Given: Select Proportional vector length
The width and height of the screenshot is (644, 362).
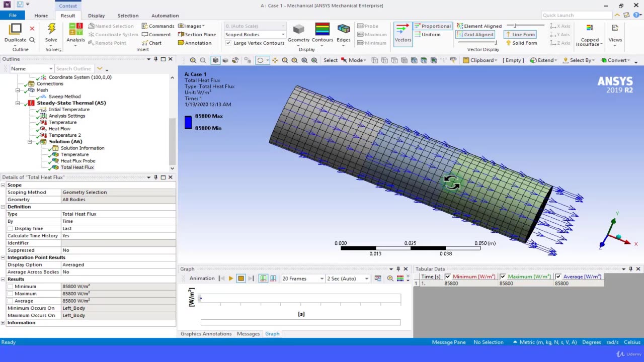Looking at the screenshot, I should click(x=432, y=26).
